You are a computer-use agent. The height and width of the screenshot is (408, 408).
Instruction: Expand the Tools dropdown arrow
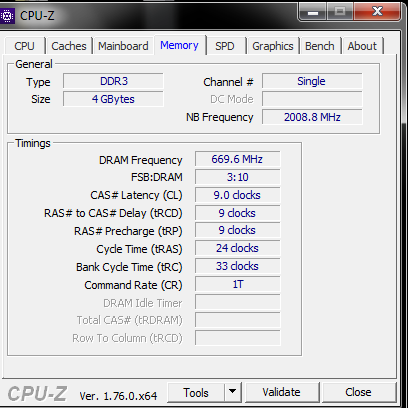pyautogui.click(x=233, y=393)
